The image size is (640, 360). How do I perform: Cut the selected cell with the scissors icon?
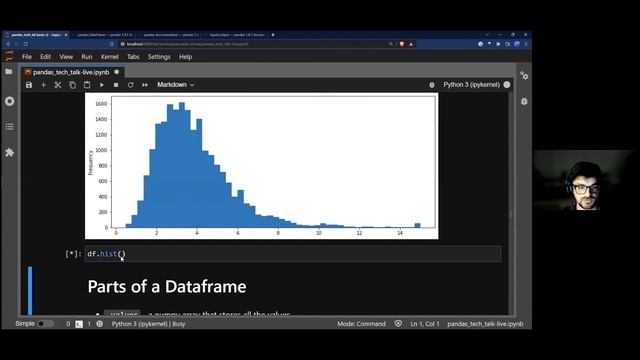(x=58, y=85)
